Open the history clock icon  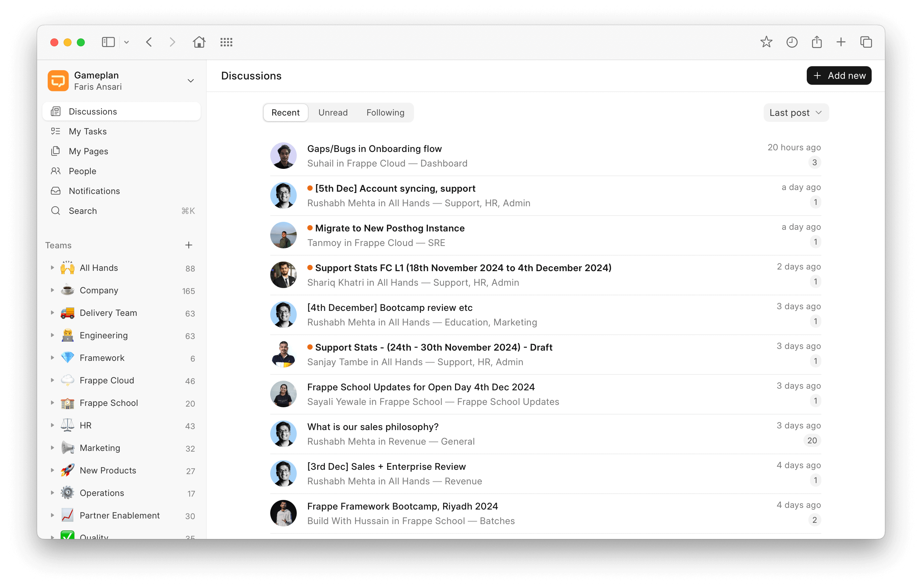[x=792, y=42]
